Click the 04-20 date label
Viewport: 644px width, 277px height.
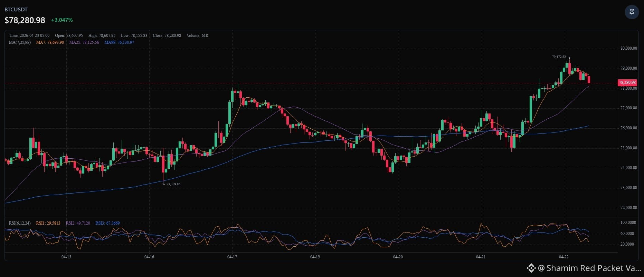(x=398, y=257)
